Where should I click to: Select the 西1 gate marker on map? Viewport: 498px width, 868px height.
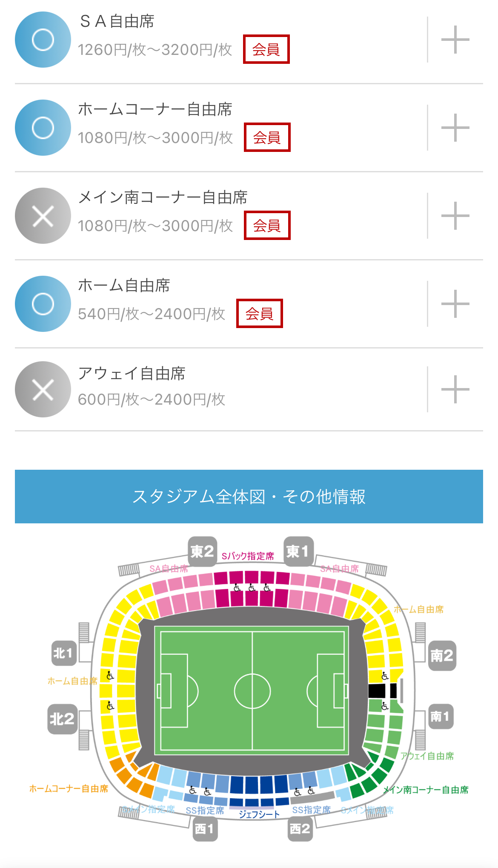(205, 829)
